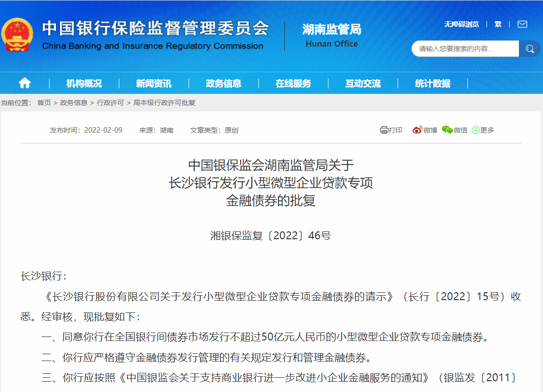Viewport: 543px width, 392px height.
Task: Click the paragraph starting 一、同意你行
Action: point(266,337)
